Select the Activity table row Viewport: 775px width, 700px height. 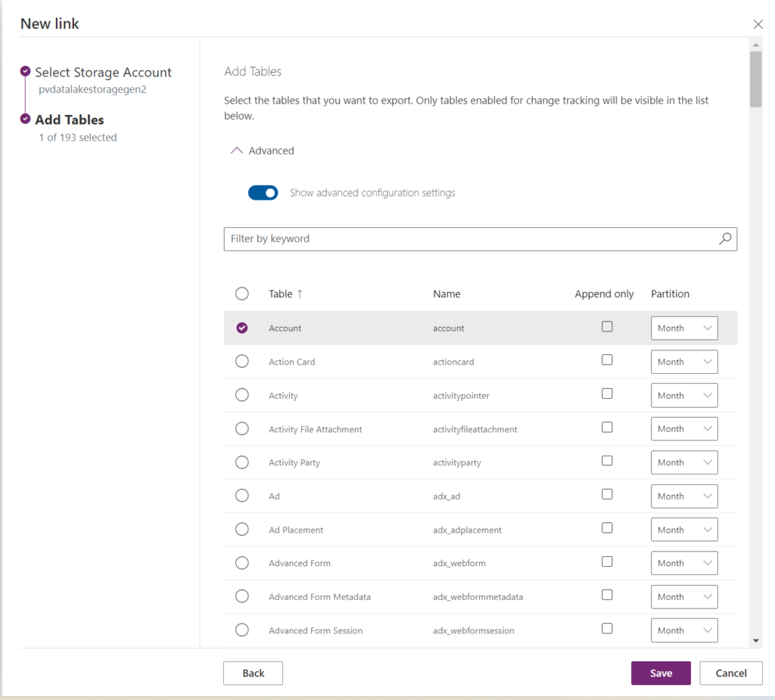(x=241, y=395)
